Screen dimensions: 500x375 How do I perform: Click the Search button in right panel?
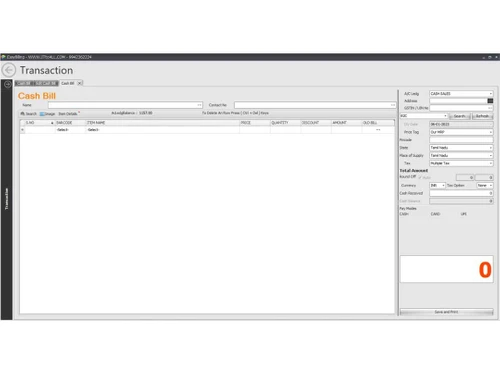(x=459, y=116)
